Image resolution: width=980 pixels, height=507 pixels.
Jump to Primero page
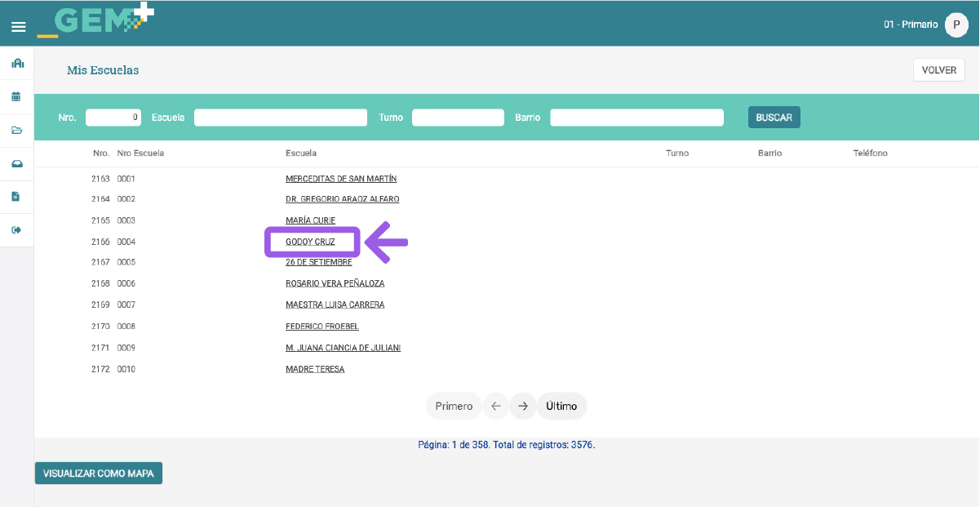pyautogui.click(x=454, y=406)
